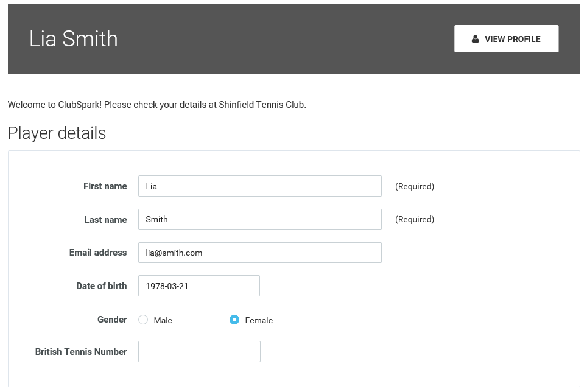Click the "Female" option text
The width and height of the screenshot is (587, 392).
259,320
